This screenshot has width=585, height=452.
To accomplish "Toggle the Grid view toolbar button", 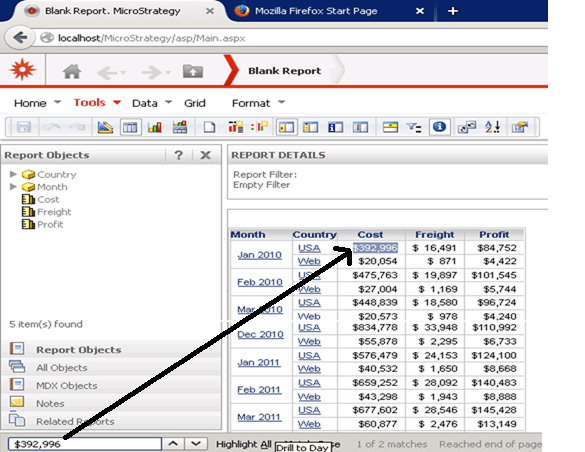I will click(x=130, y=128).
